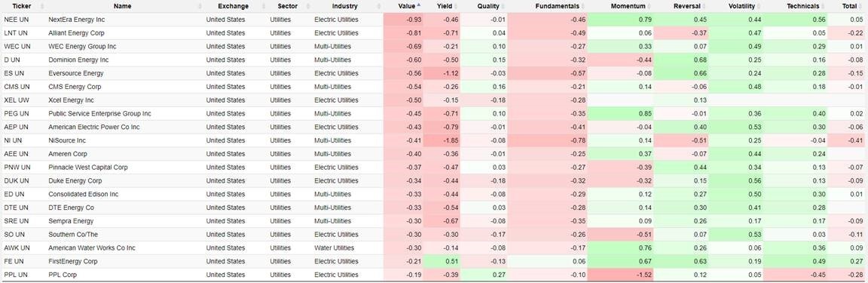Click the sort arrows next to Yield
Screen dimensions: 868x283
pos(457,7)
